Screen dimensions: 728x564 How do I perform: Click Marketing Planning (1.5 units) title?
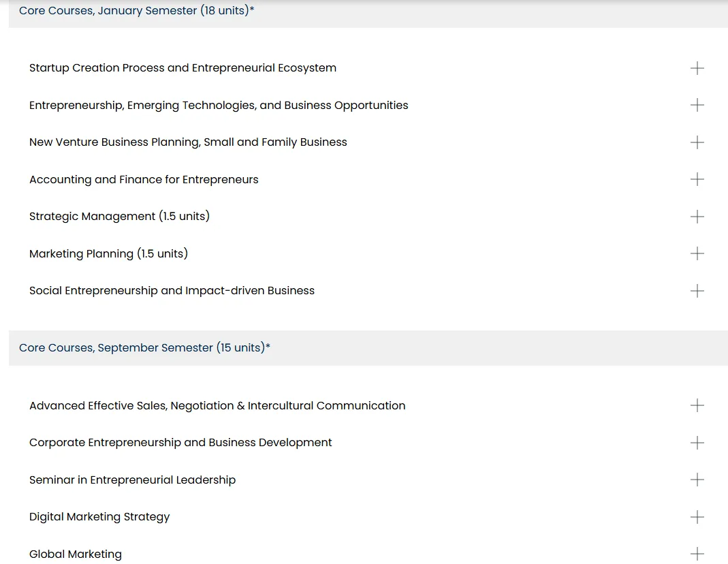pyautogui.click(x=108, y=254)
